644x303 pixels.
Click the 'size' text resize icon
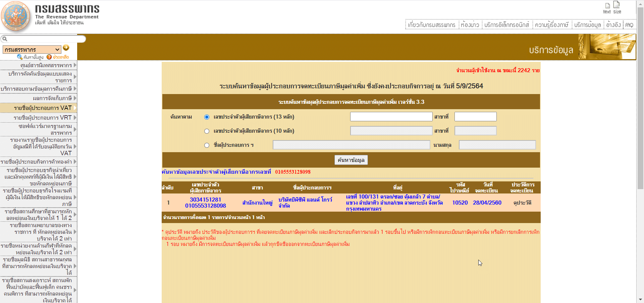617,6
